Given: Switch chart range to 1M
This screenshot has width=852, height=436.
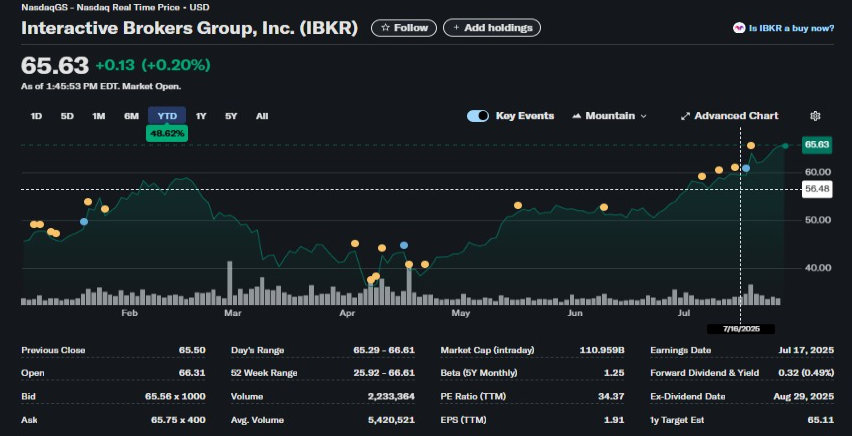Looking at the screenshot, I should (98, 116).
